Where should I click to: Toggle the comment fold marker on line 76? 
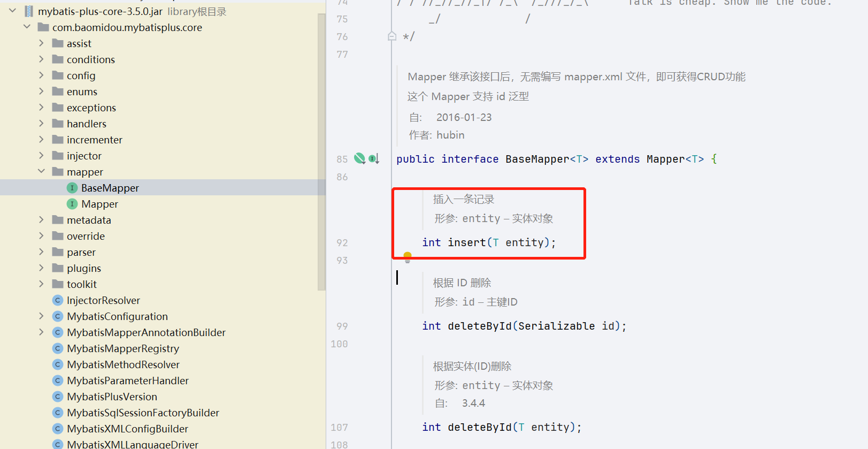[x=392, y=36]
